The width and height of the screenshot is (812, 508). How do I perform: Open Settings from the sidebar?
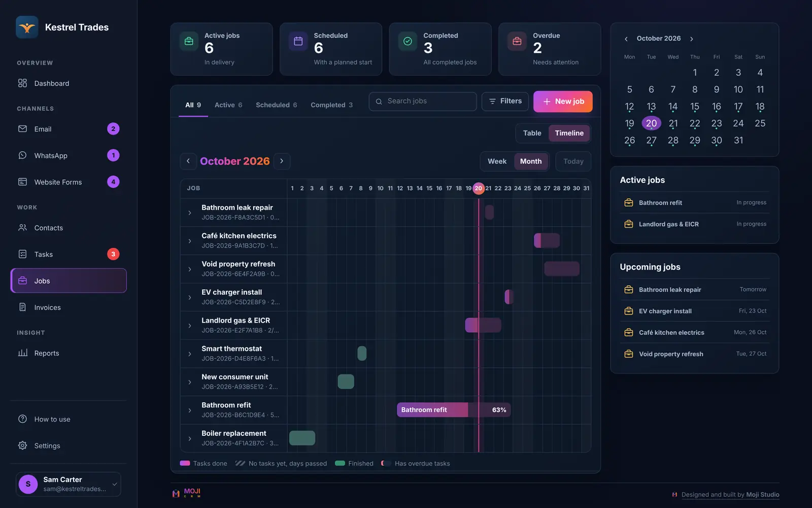coord(69,446)
